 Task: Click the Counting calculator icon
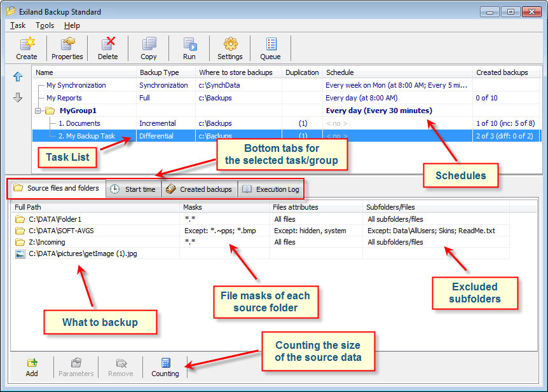pos(165,363)
